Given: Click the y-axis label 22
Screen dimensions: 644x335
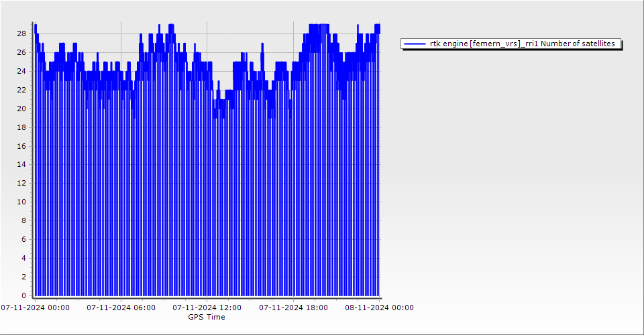Looking at the screenshot, I should [x=21, y=90].
